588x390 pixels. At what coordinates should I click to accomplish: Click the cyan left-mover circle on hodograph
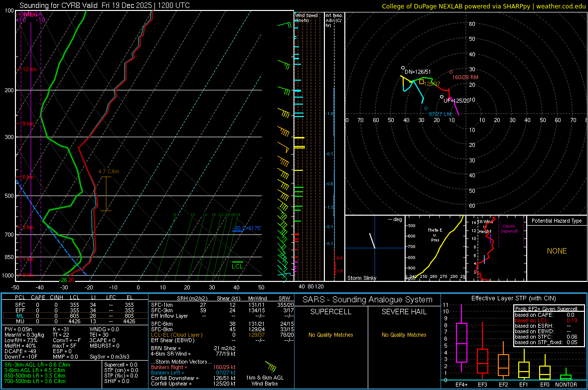point(426,109)
